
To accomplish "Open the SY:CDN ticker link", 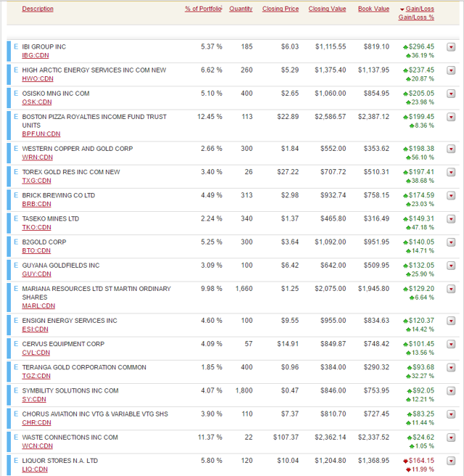I will (x=34, y=400).
